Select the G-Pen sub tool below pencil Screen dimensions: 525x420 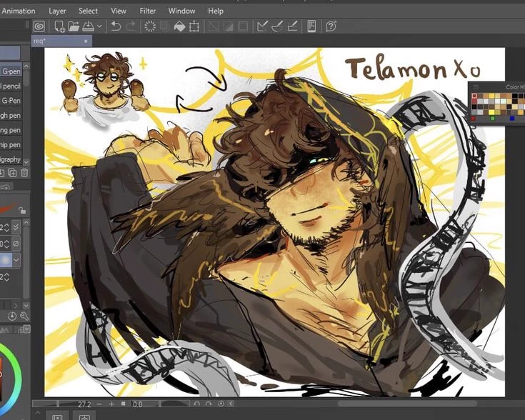pos(11,101)
